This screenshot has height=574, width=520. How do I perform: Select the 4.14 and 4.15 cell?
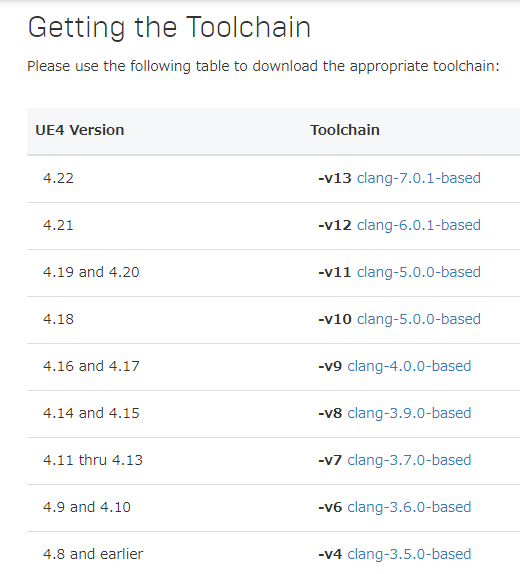click(x=91, y=413)
